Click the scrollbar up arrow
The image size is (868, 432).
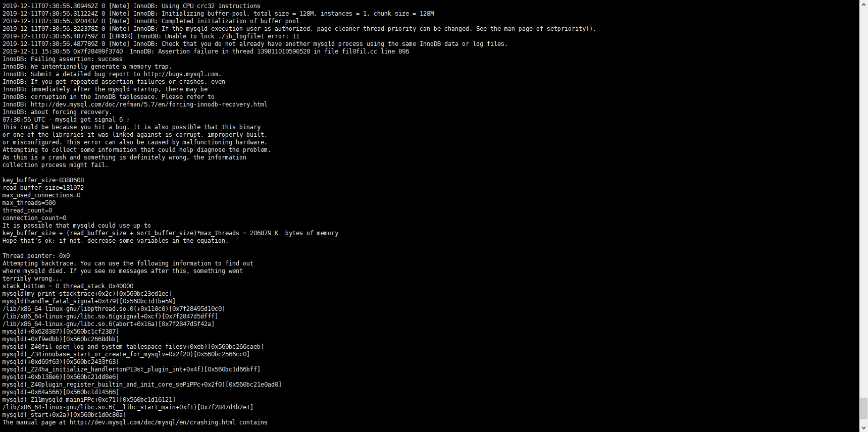tap(863, 4)
